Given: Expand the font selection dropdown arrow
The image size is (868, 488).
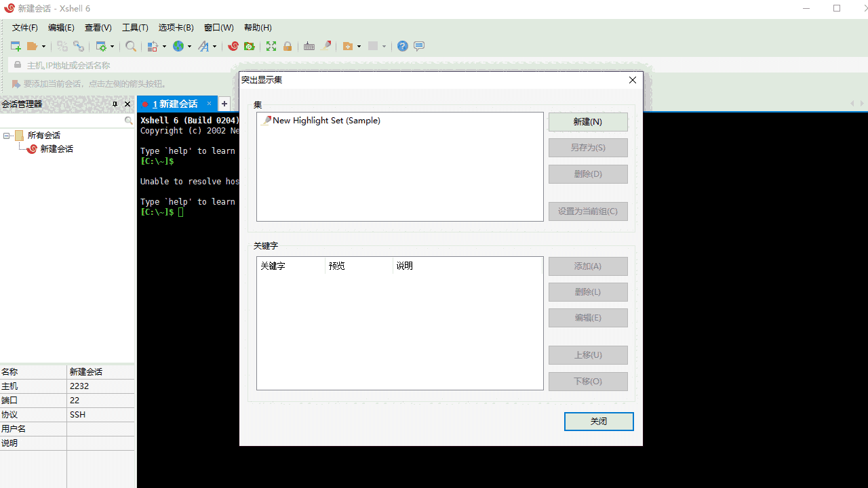Looking at the screenshot, I should click(215, 46).
